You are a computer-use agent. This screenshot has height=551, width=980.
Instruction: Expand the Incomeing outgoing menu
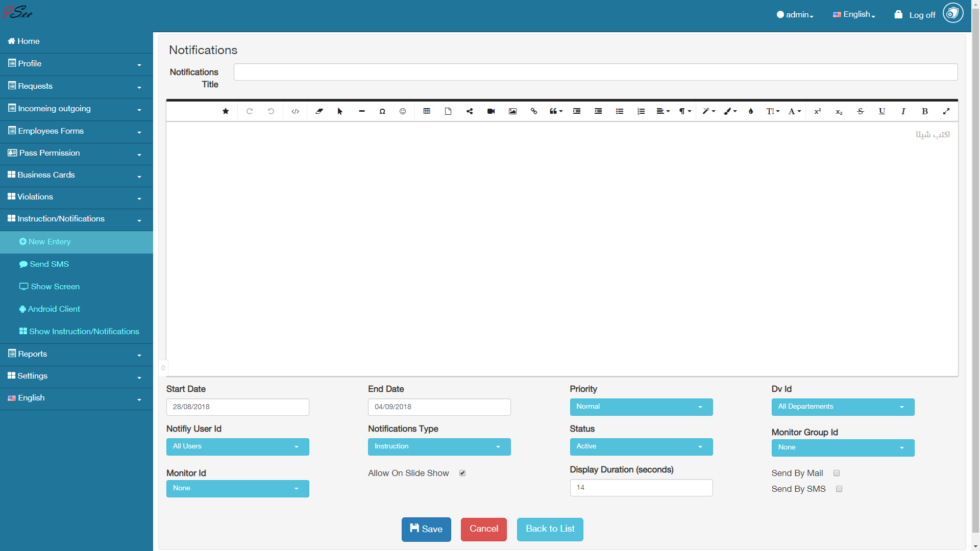77,109
